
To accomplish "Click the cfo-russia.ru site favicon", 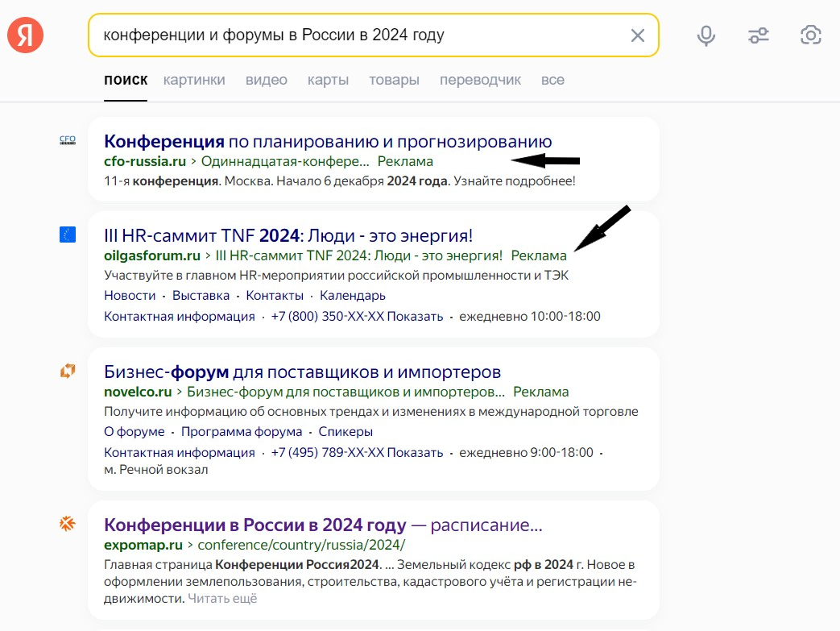I will tap(68, 139).
